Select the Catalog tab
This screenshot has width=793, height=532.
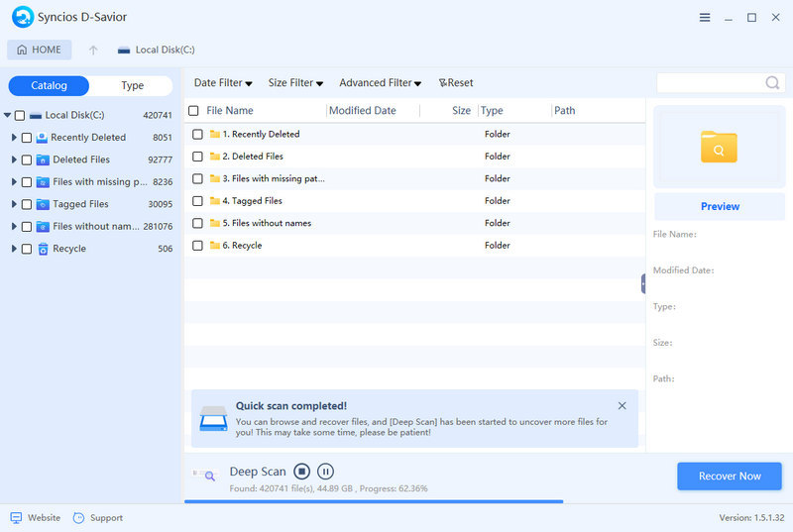point(49,86)
